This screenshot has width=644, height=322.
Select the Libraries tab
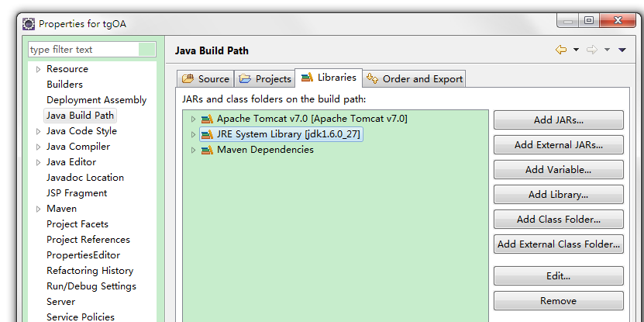point(329,78)
